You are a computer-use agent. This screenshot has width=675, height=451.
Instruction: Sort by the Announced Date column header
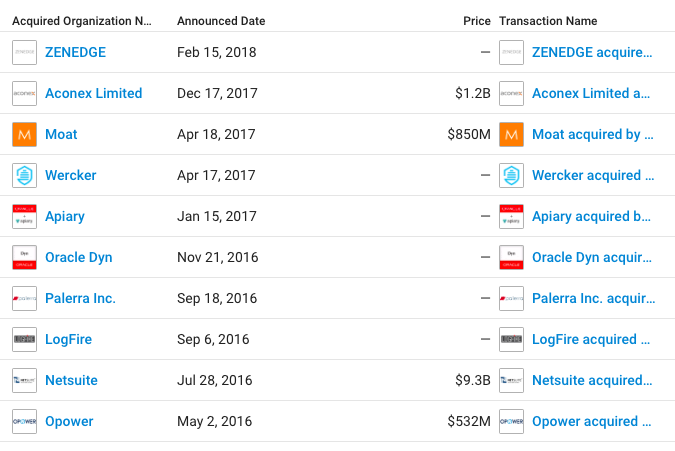[221, 20]
